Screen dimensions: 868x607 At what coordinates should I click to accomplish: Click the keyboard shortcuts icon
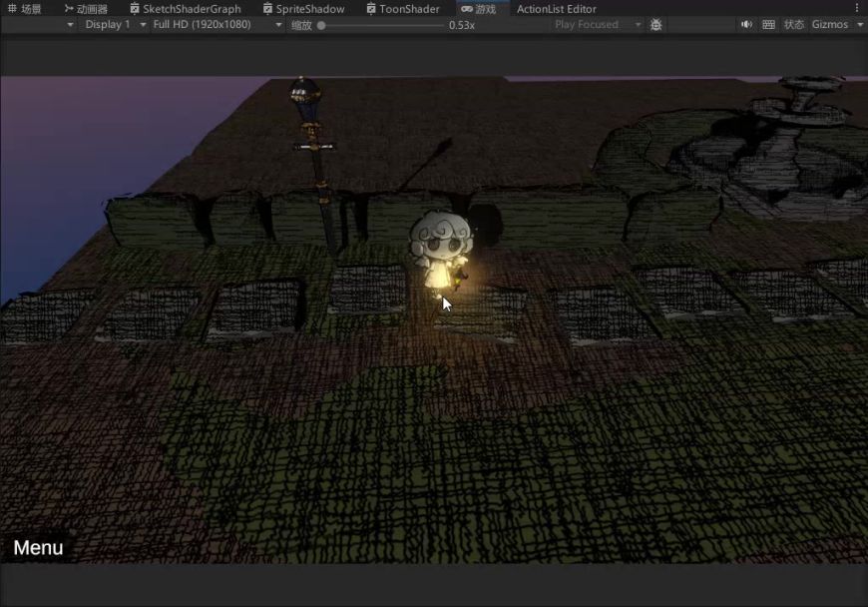point(768,24)
